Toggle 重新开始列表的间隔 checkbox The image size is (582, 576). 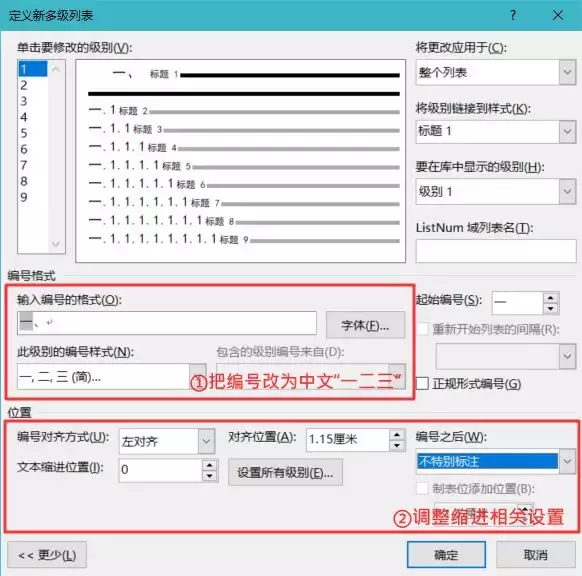(422, 328)
